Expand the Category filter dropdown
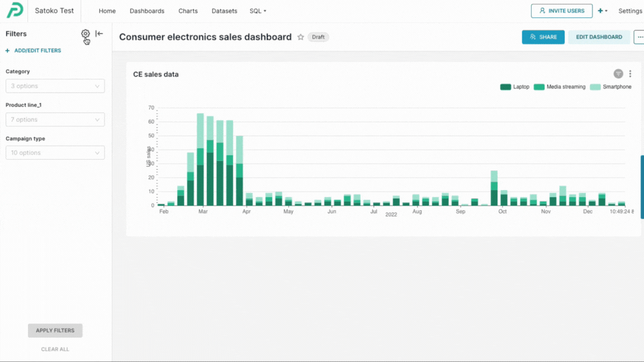 (55, 86)
